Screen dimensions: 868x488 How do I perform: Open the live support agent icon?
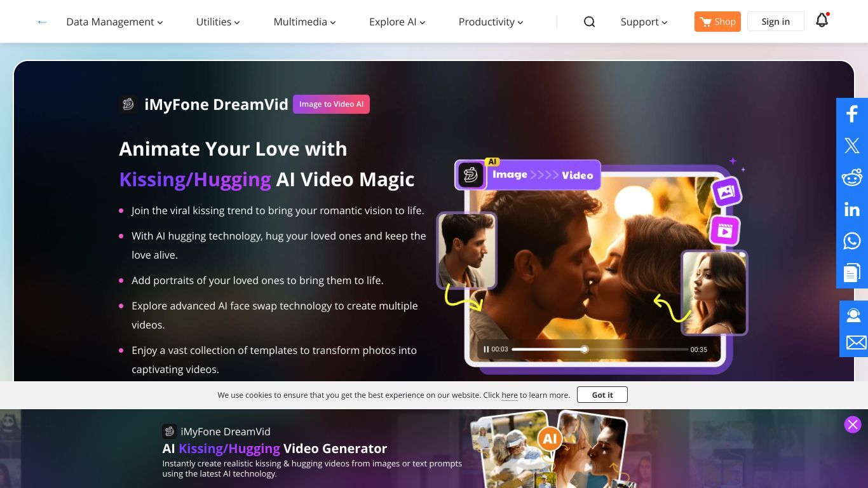click(853, 315)
